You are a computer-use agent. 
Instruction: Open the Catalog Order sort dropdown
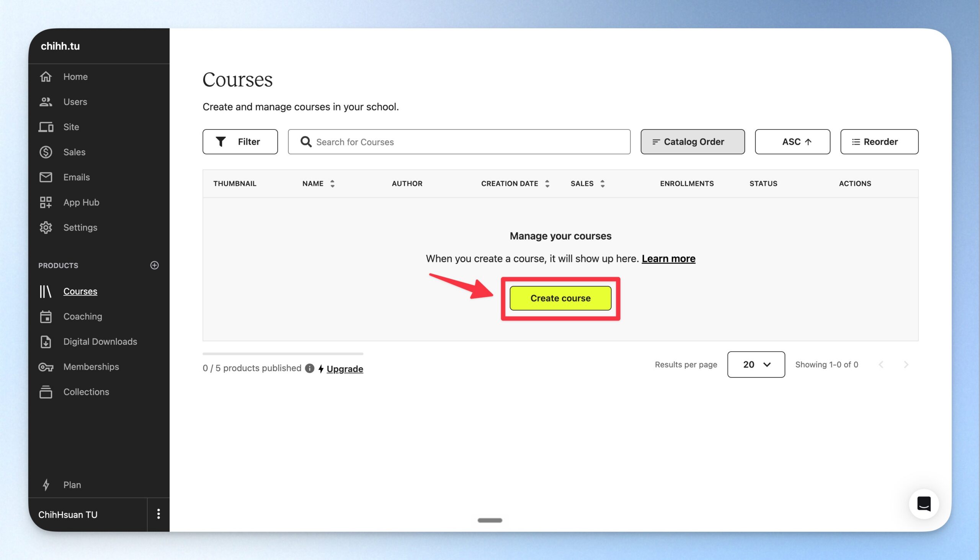pos(692,142)
